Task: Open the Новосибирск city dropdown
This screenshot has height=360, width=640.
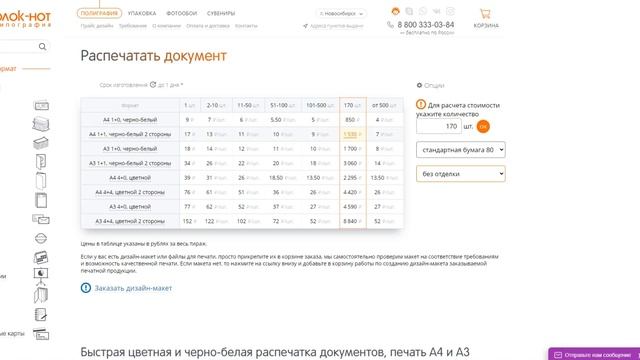Action: [341, 13]
